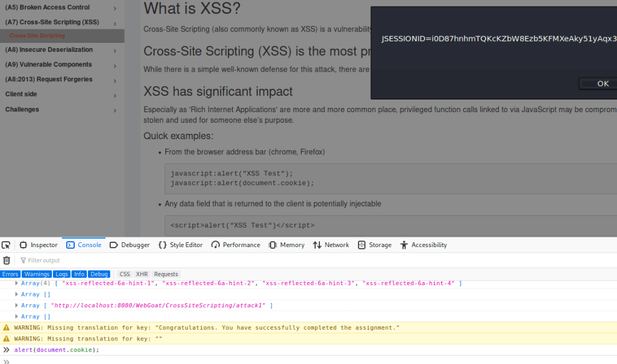Expand the Array(4) hints entry
The width and height of the screenshot is (617, 364).
click(x=17, y=283)
